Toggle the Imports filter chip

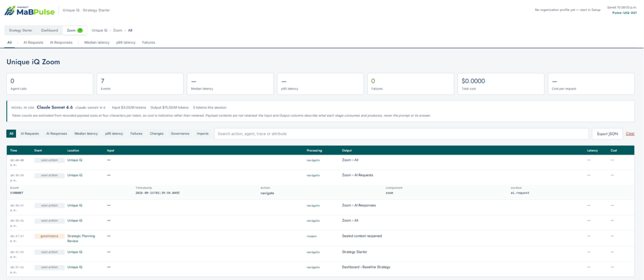click(x=203, y=133)
